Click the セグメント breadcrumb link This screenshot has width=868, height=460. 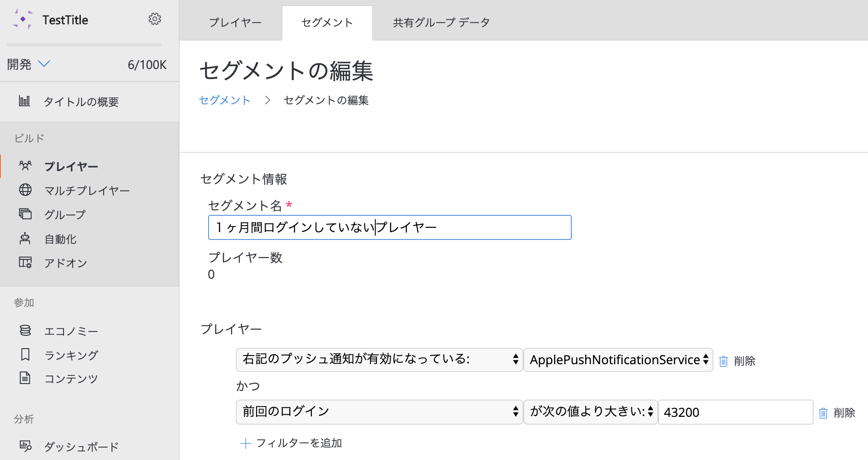pyautogui.click(x=225, y=100)
